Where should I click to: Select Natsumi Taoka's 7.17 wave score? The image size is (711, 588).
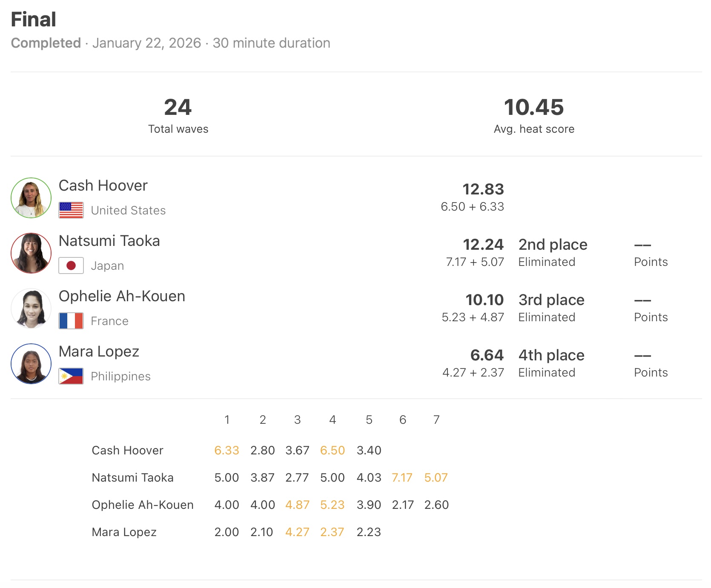402,477
